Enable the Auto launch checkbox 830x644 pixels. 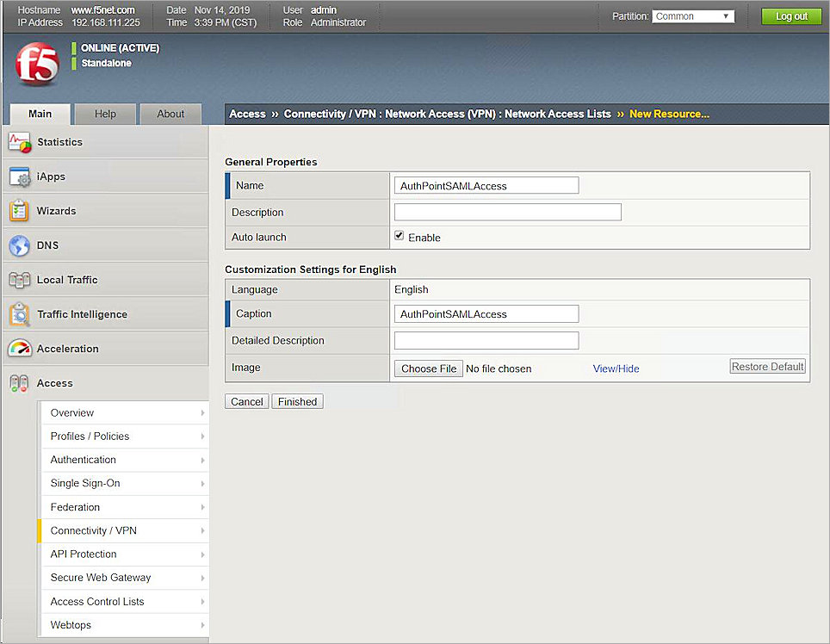point(399,234)
